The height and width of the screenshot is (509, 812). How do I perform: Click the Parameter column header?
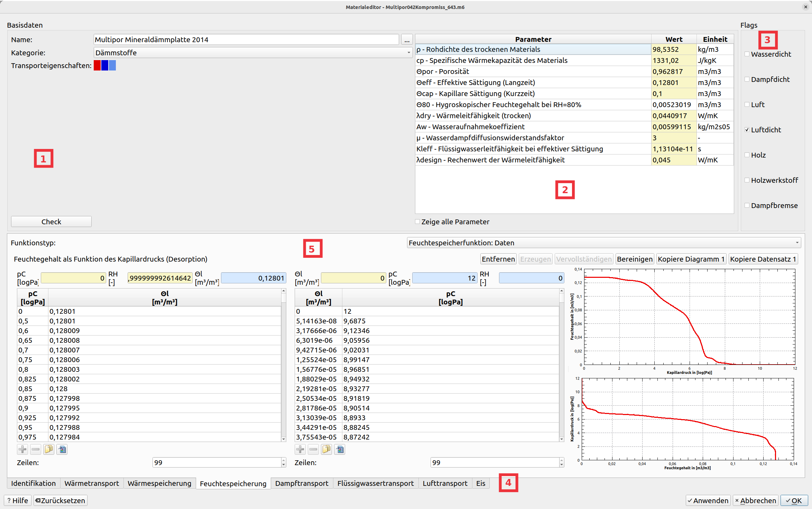[x=533, y=39]
